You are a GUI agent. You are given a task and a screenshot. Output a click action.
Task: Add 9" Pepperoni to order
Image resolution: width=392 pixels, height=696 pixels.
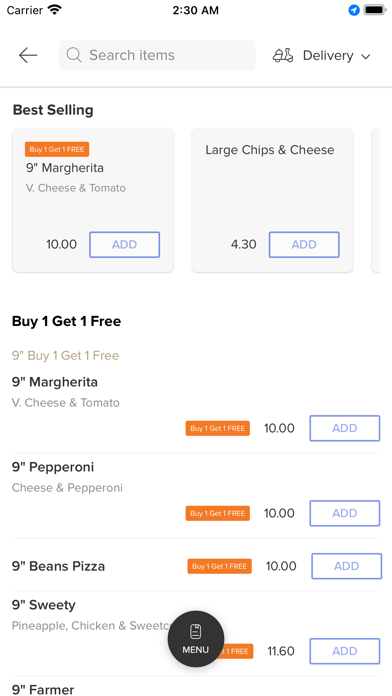coord(344,514)
